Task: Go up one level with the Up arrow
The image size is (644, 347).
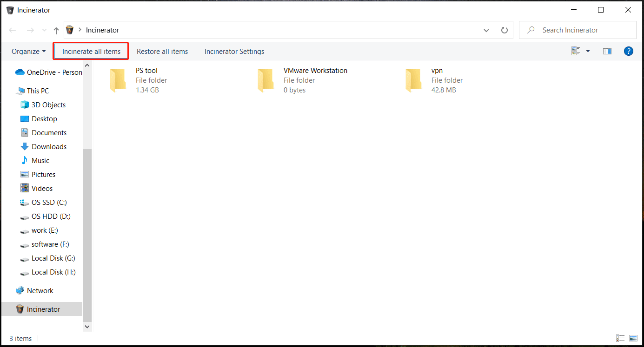Action: pyautogui.click(x=56, y=30)
